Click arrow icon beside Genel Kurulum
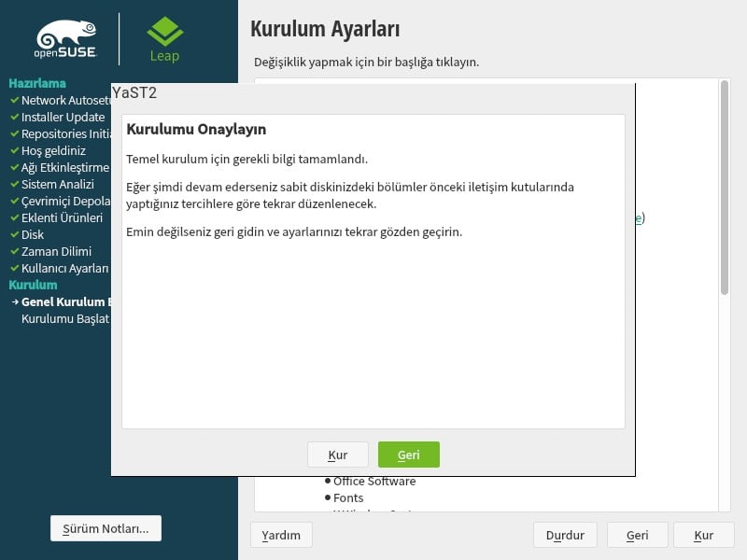The image size is (747, 560). pyautogui.click(x=15, y=301)
